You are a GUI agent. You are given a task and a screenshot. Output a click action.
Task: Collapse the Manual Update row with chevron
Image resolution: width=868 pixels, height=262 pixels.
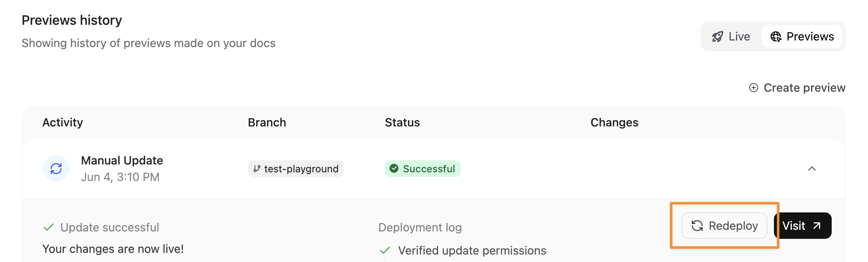click(812, 169)
